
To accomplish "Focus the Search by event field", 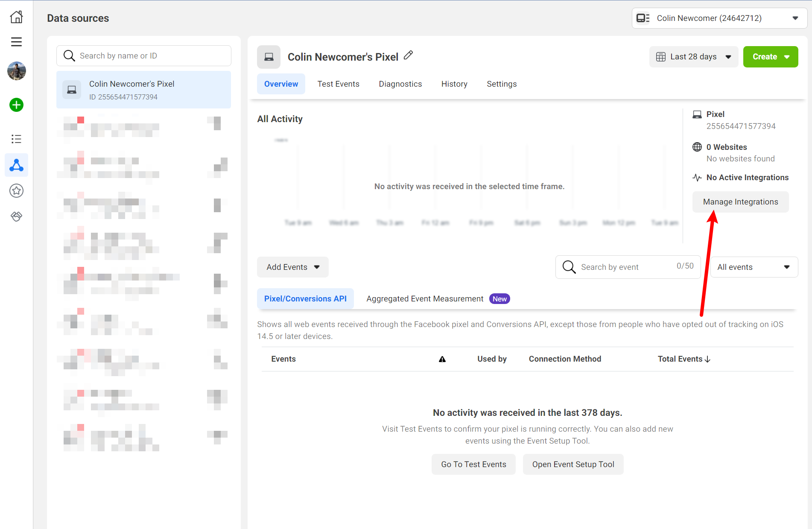I will (x=628, y=267).
